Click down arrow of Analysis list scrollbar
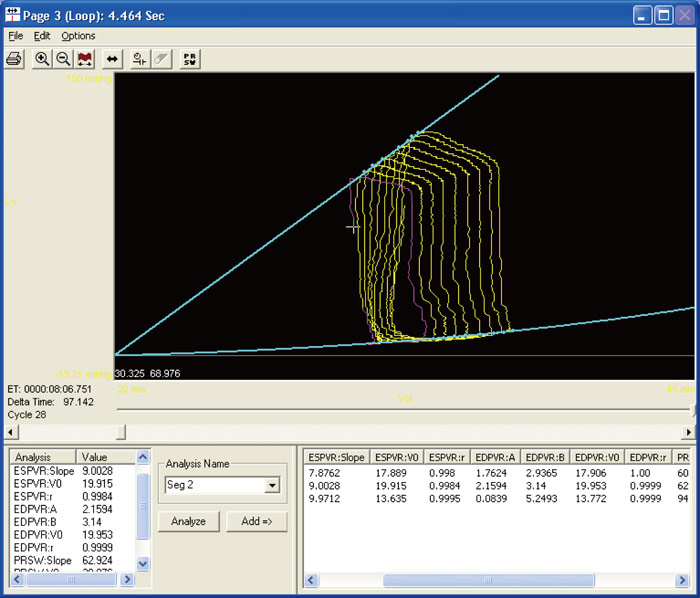Viewport: 700px width, 598px height. (143, 564)
